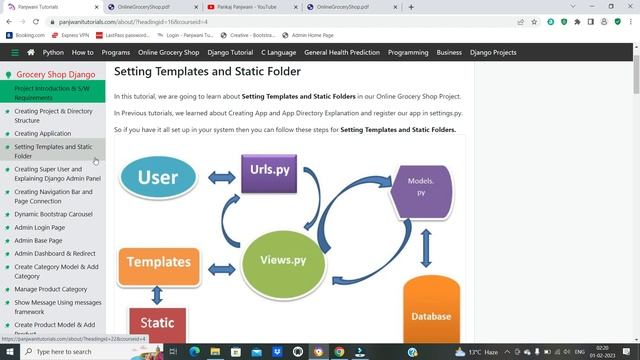Open the Express VPN bookmark
640x360 pixels.
pos(70,36)
